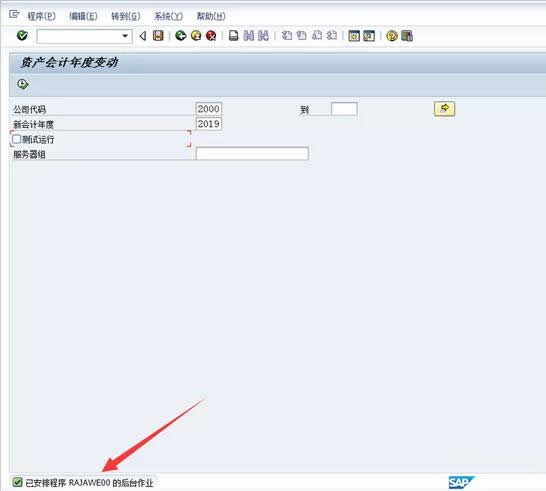Click the Find binoculars icon
The image size is (546, 491).
coord(249,36)
